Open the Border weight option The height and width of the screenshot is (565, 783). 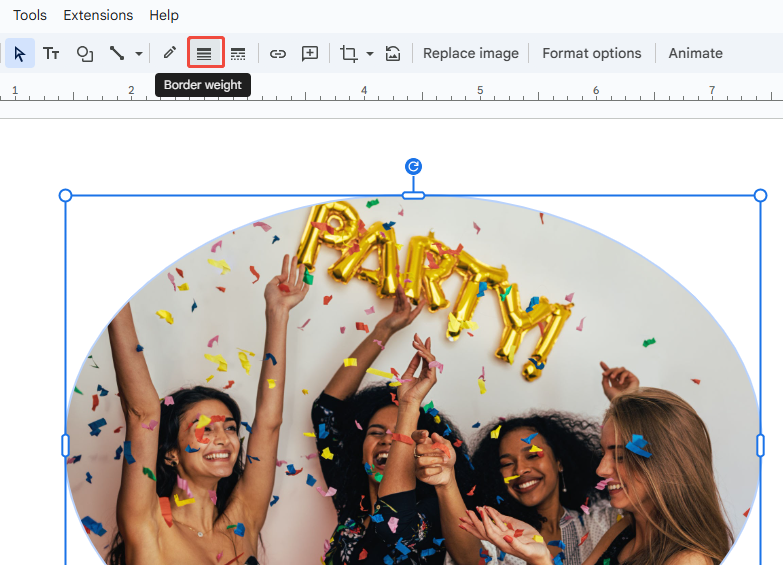coord(204,54)
